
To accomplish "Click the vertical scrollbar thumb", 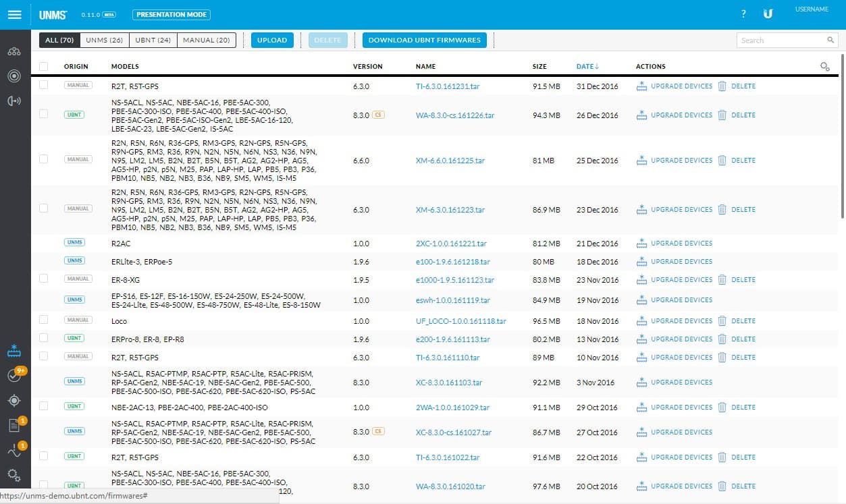I will [842, 136].
